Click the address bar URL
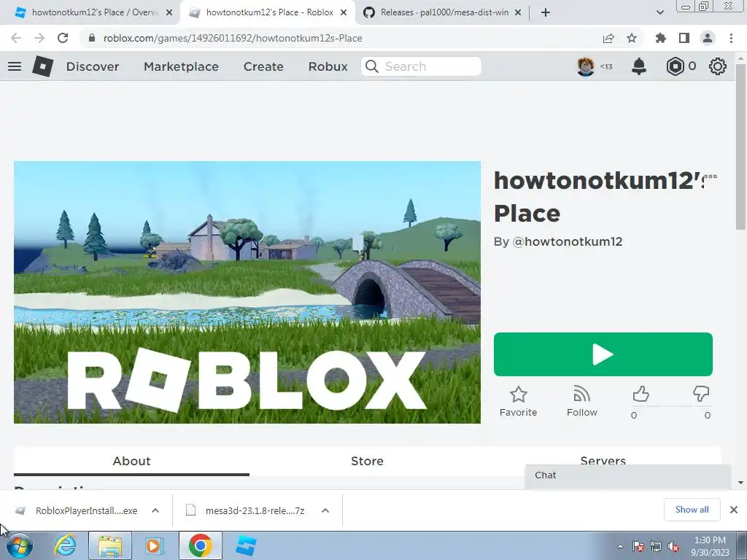The image size is (747, 560). tap(233, 38)
